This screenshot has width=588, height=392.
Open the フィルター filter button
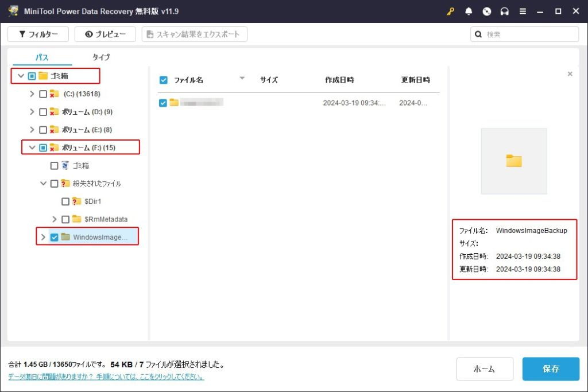click(38, 34)
